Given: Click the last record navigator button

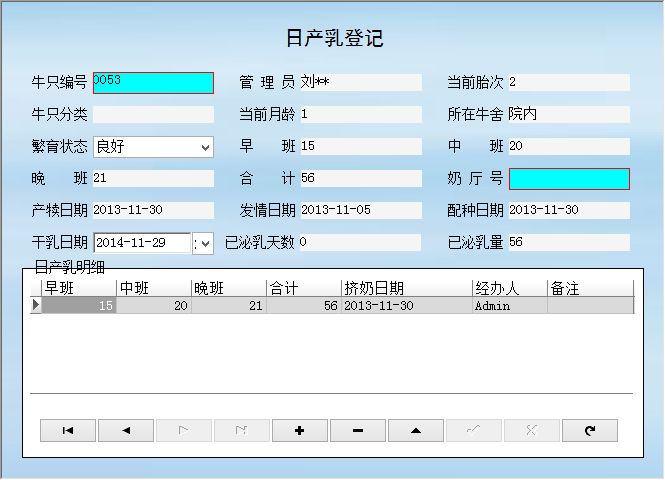Looking at the screenshot, I should coord(242,430).
